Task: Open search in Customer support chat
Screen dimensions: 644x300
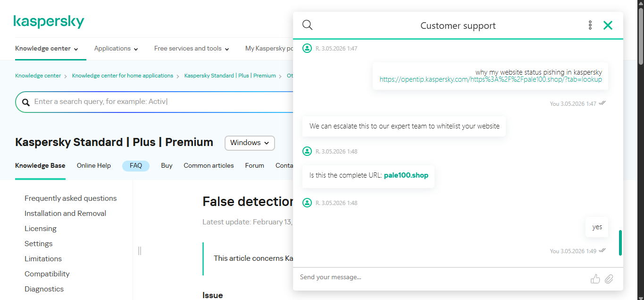Action: pos(308,25)
